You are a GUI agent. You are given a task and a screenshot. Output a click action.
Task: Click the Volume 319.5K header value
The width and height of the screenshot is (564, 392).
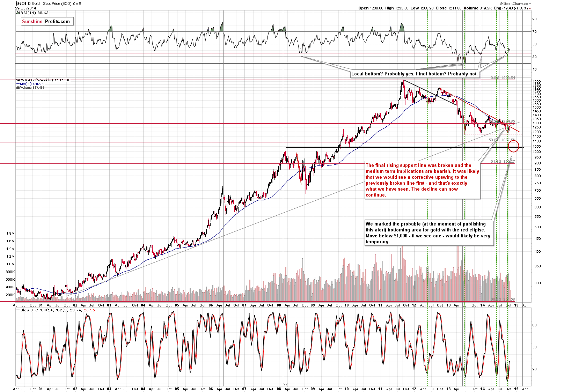click(478, 8)
